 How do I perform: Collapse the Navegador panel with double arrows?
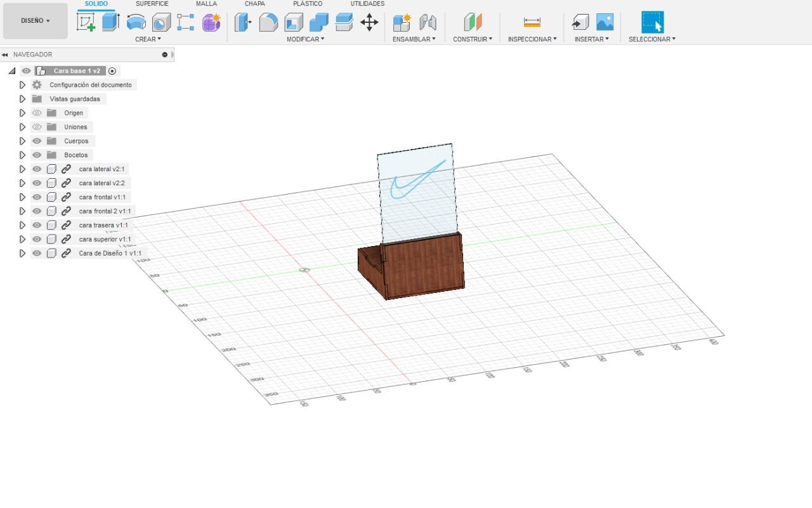coord(5,55)
